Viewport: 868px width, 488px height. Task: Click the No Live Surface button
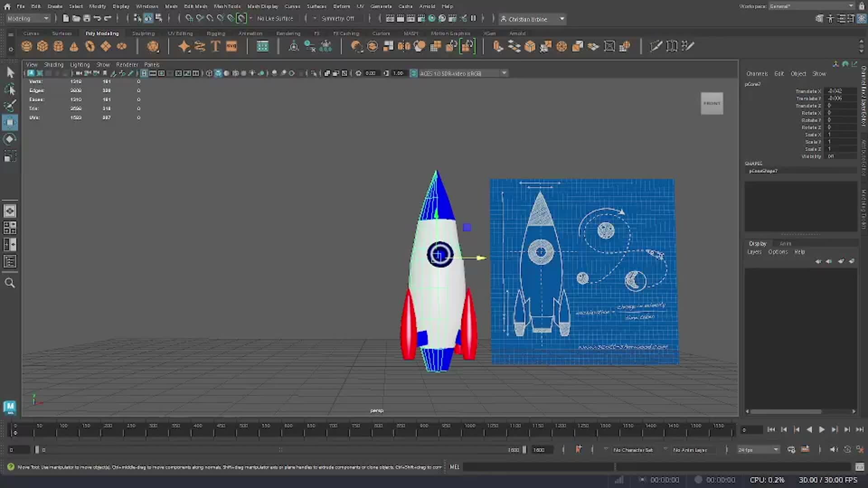275,18
